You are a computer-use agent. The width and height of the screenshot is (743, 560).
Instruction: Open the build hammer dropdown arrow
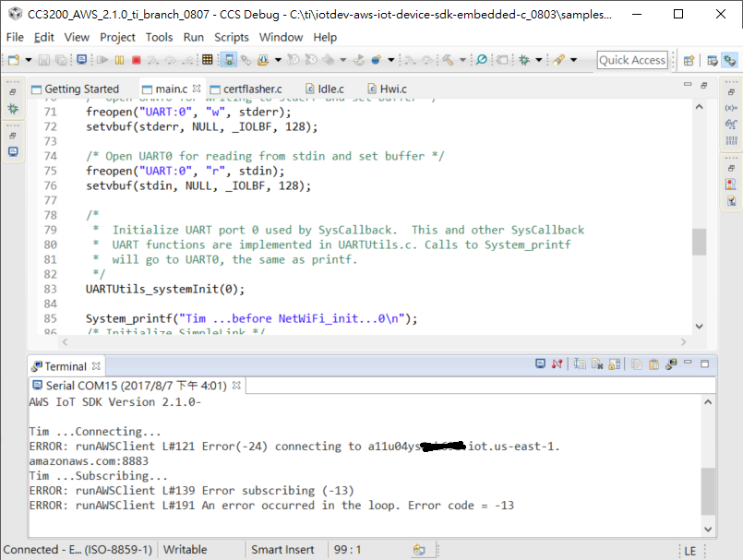point(463,60)
